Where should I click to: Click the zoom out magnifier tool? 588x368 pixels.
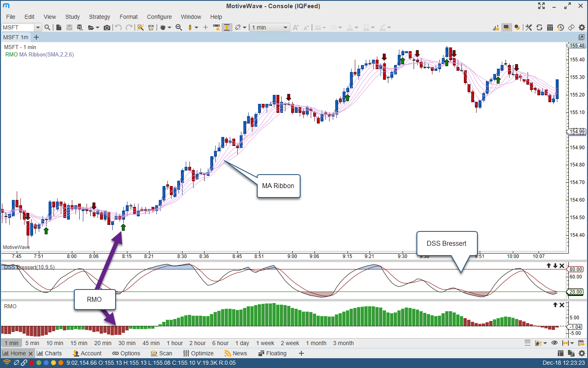[179, 27]
